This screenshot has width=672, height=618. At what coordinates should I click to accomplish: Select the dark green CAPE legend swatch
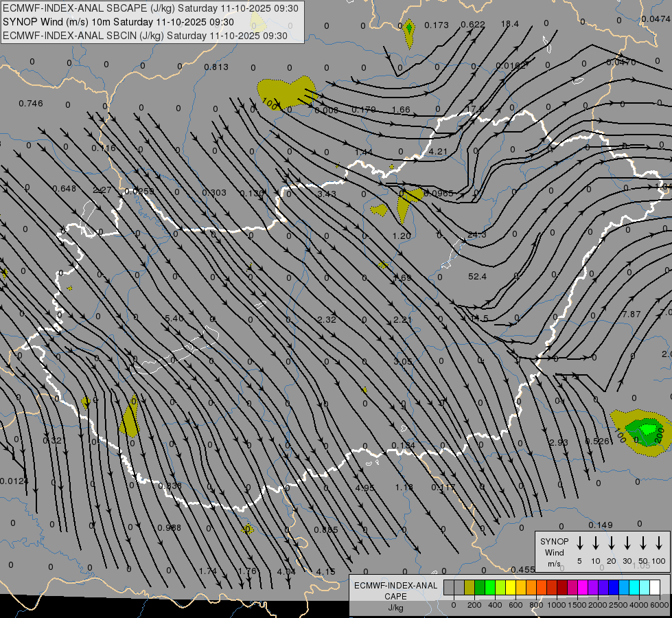click(480, 588)
